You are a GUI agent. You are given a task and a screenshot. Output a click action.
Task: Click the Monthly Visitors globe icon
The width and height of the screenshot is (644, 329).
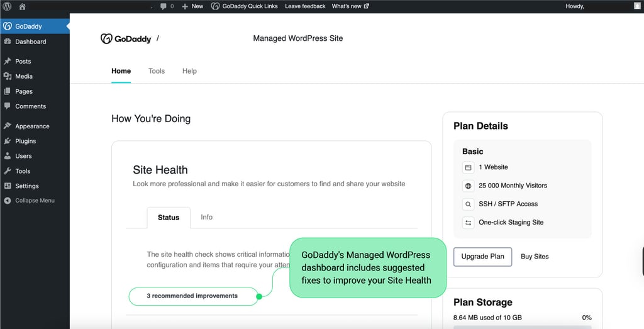point(468,186)
